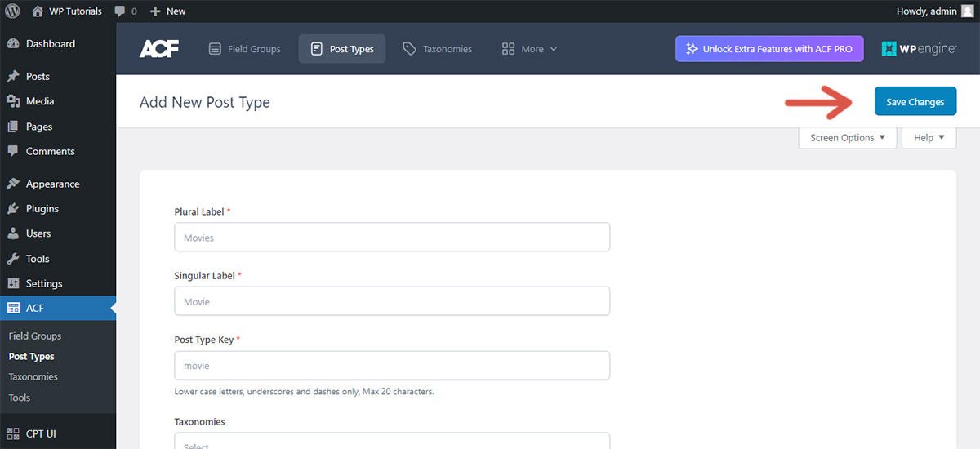Click the Save Changes button

point(915,101)
